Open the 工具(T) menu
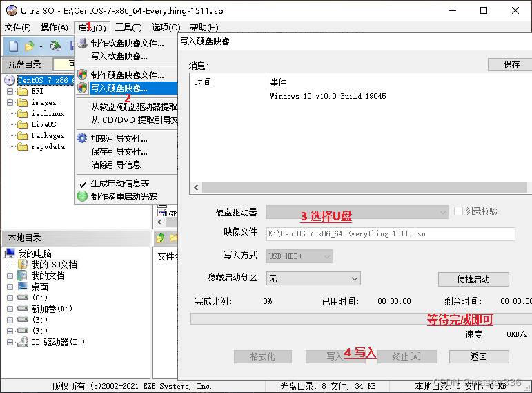This screenshot has width=532, height=393. [x=128, y=28]
